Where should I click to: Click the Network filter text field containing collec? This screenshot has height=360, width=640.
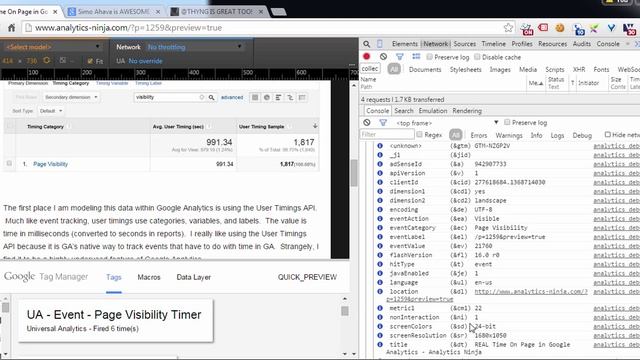click(370, 69)
